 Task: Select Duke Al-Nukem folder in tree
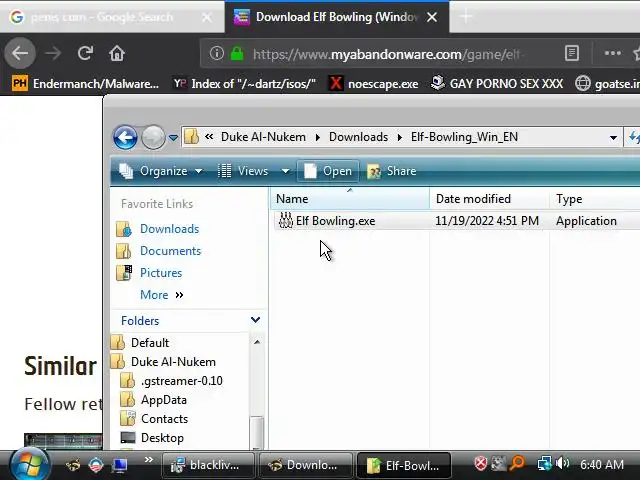tap(173, 362)
